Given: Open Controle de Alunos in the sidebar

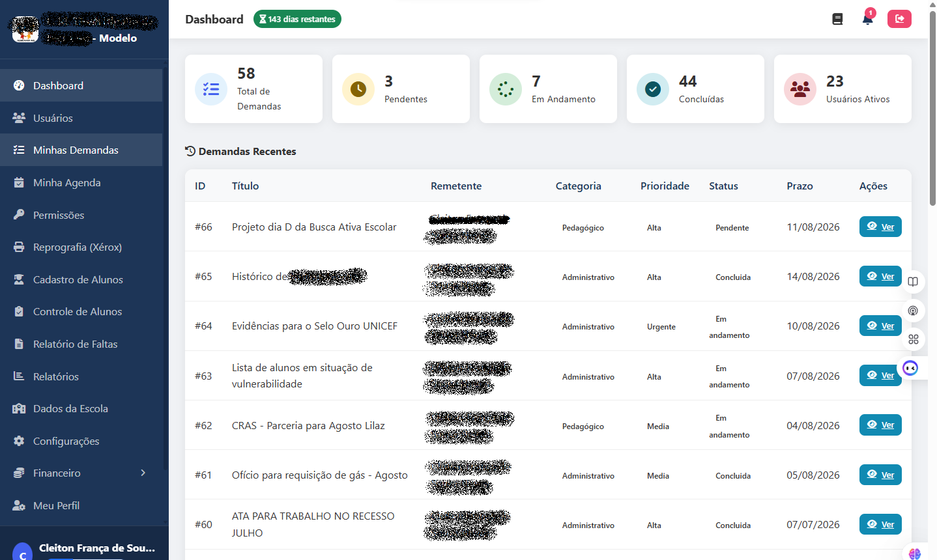Looking at the screenshot, I should point(81,311).
